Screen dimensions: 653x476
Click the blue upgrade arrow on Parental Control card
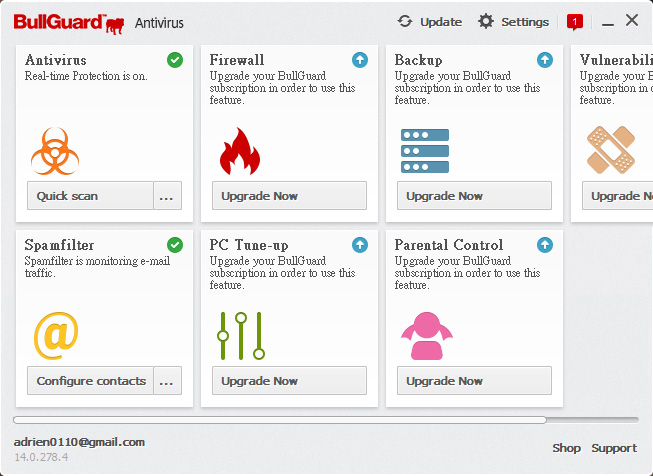pyautogui.click(x=545, y=245)
